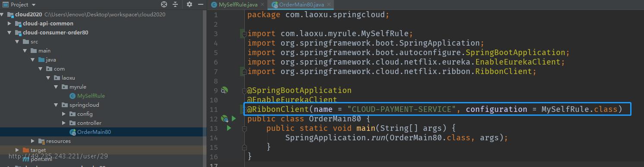Select the target folder label

[38, 150]
